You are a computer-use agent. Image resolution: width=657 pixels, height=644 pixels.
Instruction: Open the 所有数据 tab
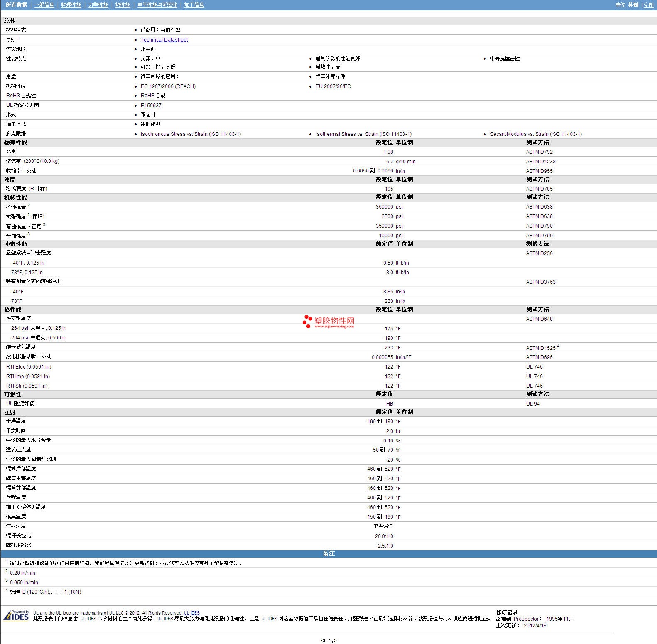[x=16, y=5]
